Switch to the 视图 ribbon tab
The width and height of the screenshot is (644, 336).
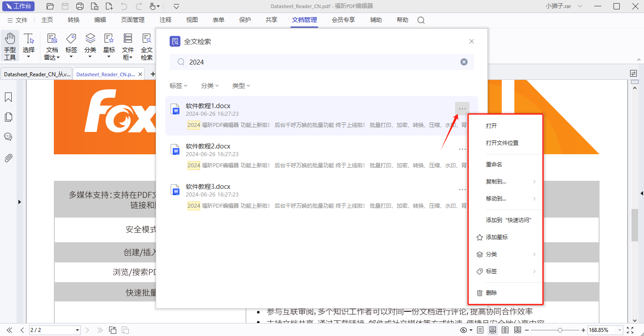192,20
